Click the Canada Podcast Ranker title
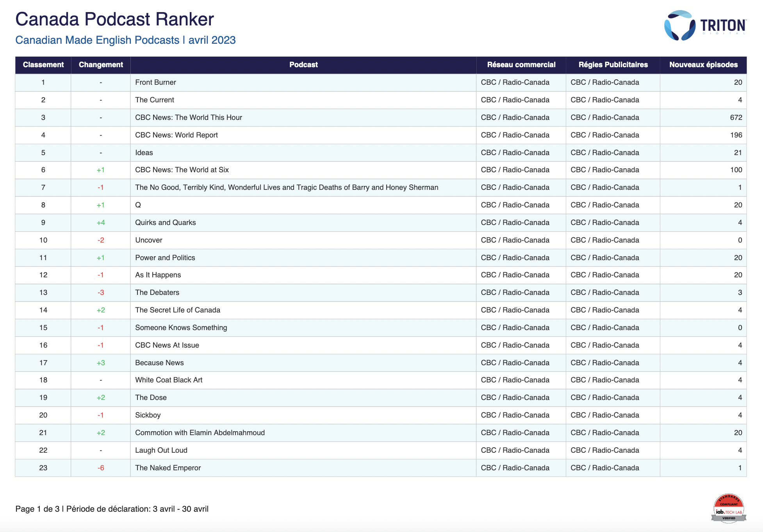763x532 pixels. [114, 19]
